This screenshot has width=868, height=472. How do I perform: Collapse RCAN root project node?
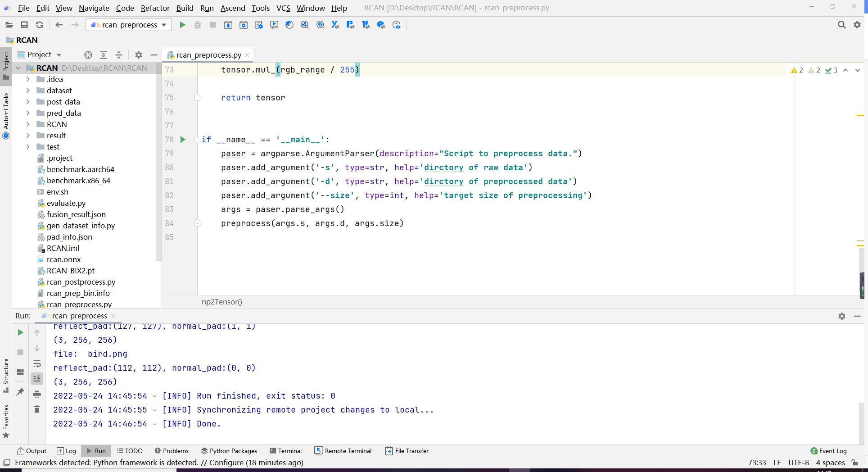click(x=18, y=68)
